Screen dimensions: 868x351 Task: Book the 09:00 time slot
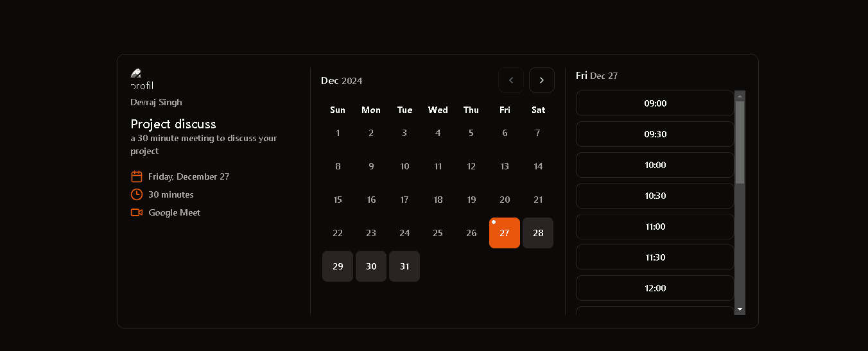655,103
